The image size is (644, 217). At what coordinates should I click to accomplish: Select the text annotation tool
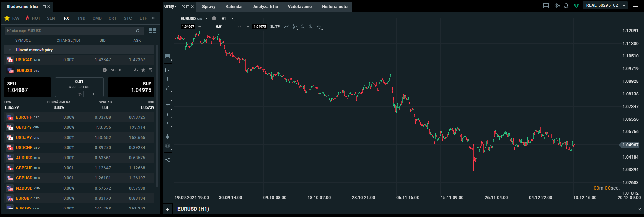[167, 123]
